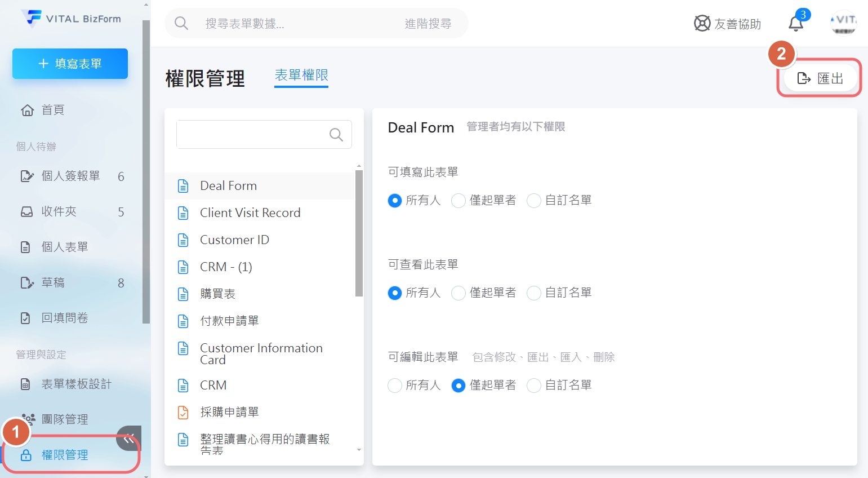868x478 pixels.
Task: Select 僅起單者 for 可填寫此表單
Action: [459, 201]
